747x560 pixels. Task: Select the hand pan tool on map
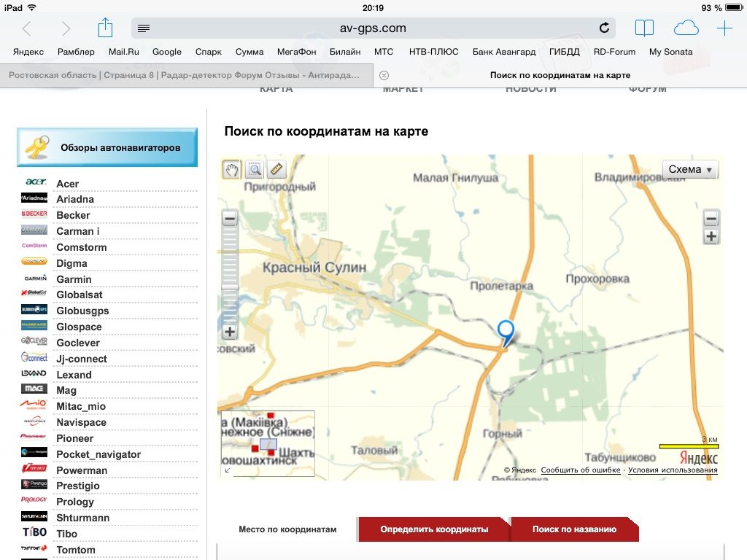[x=232, y=169]
